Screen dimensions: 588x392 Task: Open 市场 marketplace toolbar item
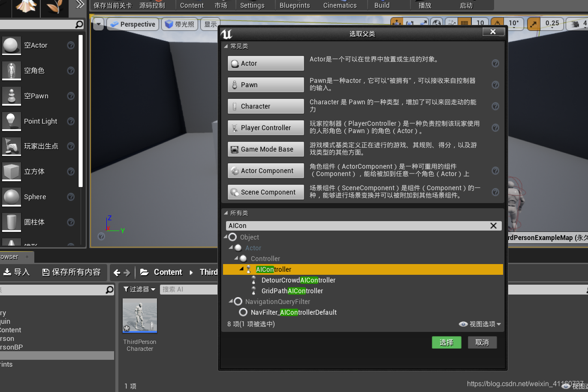pos(221,5)
